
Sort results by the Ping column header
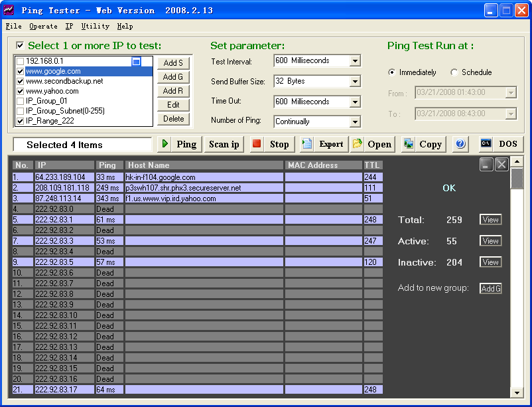(x=109, y=165)
